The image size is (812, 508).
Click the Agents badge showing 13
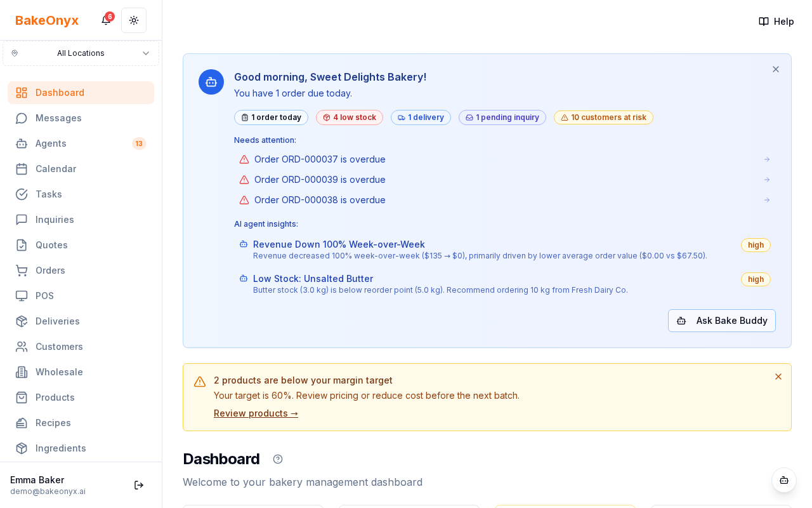(139, 144)
